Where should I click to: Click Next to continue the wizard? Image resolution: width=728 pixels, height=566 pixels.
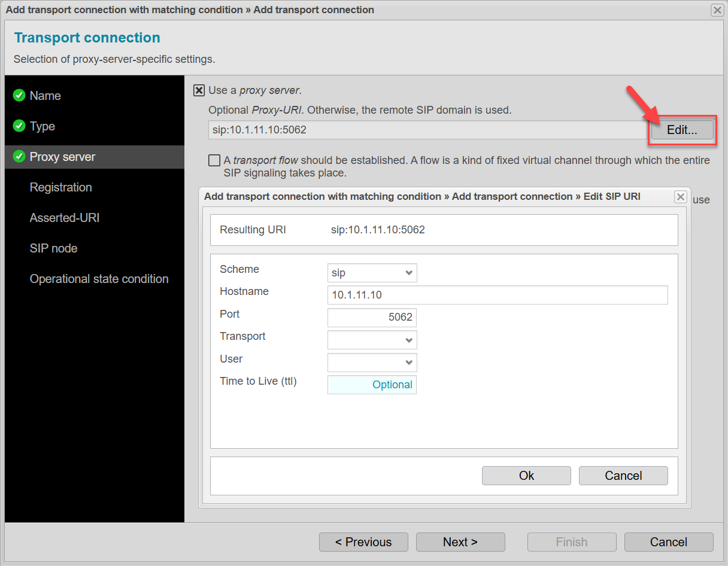pos(460,541)
